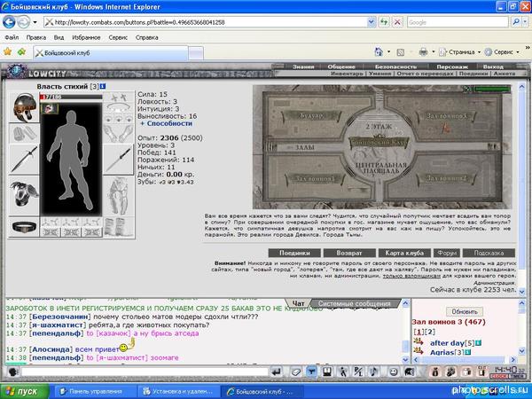Click the Google search box in IE
This screenshot has height=399, width=532.
(x=458, y=22)
